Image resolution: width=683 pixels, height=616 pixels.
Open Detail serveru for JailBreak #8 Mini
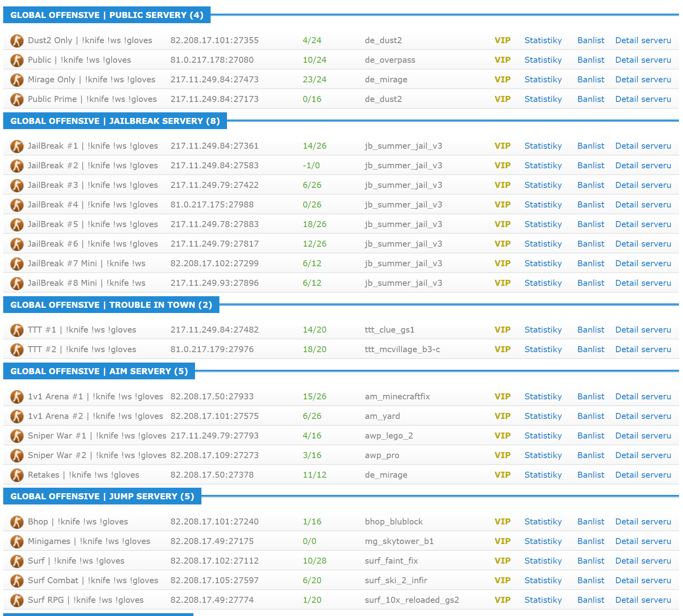(643, 283)
